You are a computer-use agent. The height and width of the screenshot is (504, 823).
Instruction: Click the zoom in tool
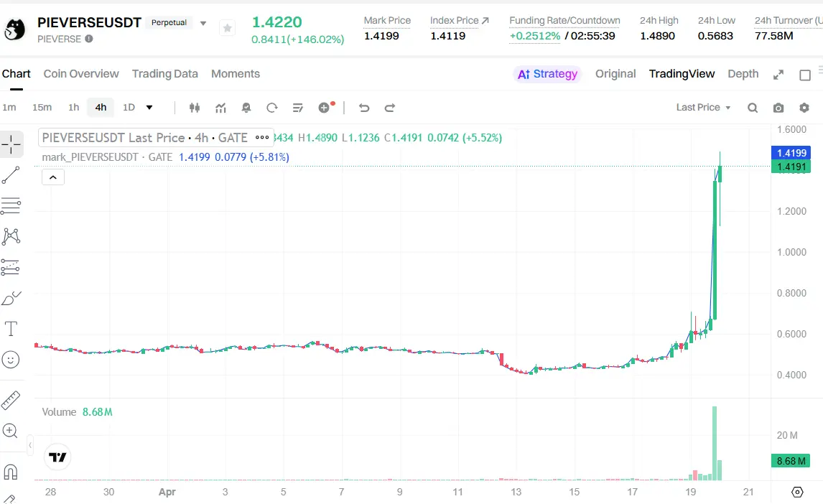coord(11,431)
